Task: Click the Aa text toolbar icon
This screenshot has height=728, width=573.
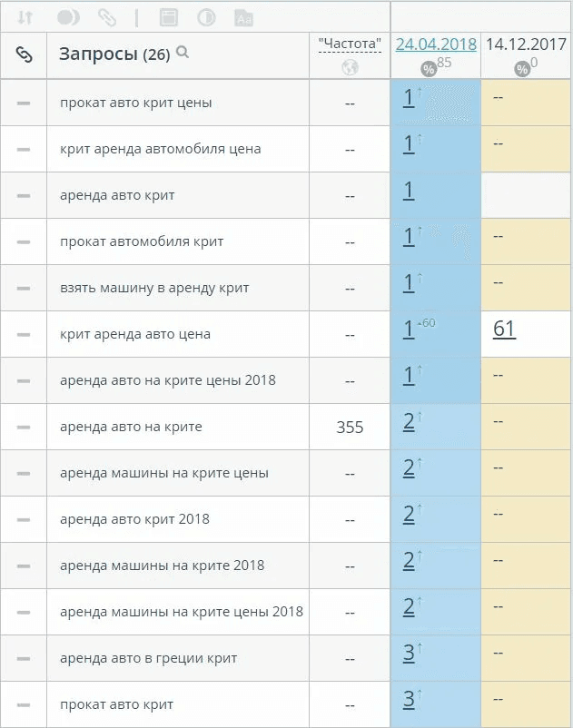Action: click(243, 17)
